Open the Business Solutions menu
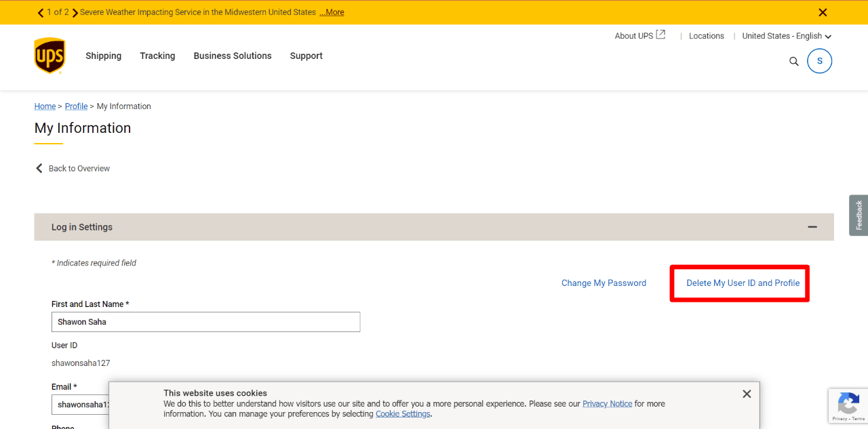 tap(233, 56)
